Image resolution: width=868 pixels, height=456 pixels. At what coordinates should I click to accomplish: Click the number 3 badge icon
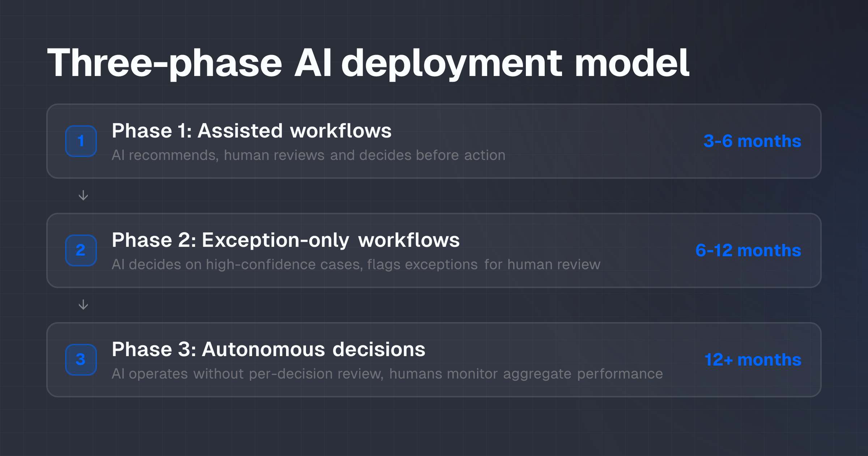[x=81, y=360]
